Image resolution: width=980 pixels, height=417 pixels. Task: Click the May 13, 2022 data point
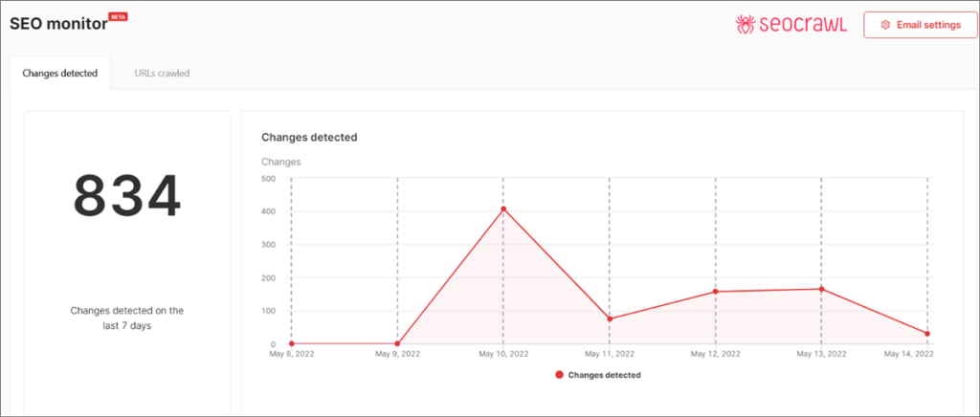821,289
